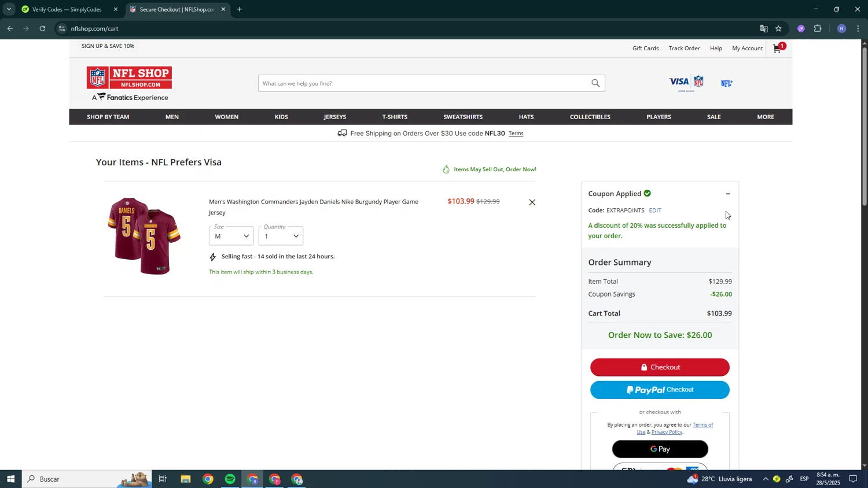This screenshot has height=488, width=868.
Task: Open the MORE menu
Action: click(x=766, y=117)
